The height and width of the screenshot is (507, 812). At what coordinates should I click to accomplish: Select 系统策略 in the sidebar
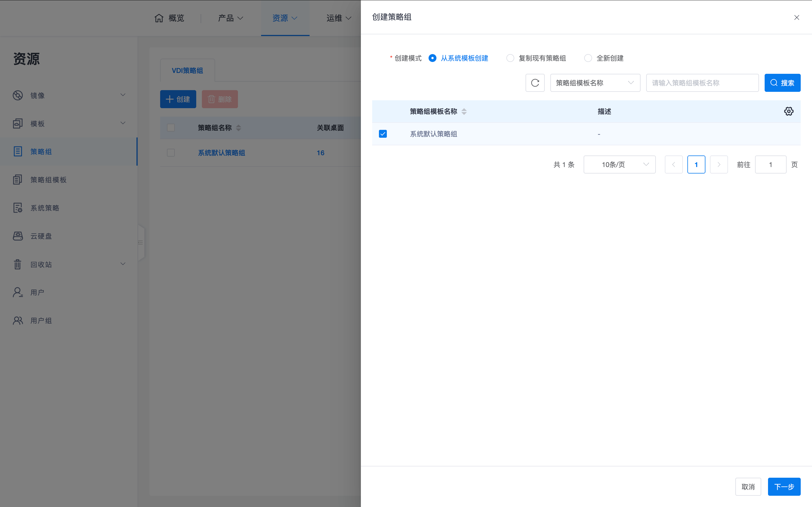pyautogui.click(x=44, y=208)
